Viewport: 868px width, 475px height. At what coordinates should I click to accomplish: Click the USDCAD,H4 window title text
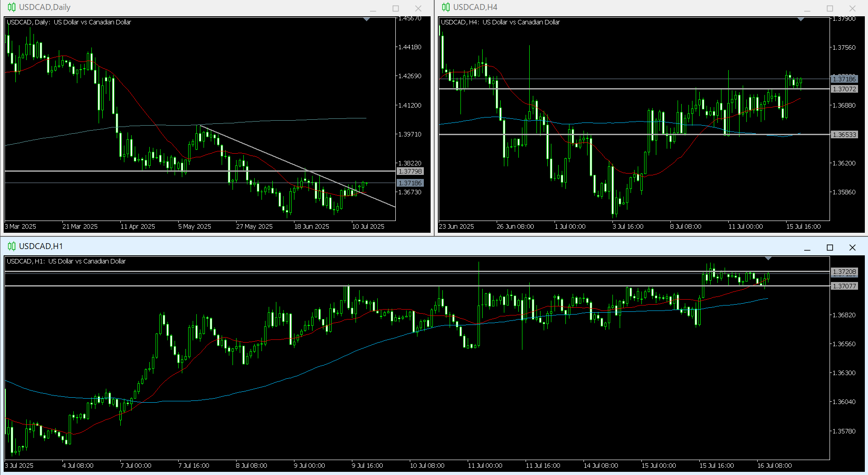tap(475, 7)
